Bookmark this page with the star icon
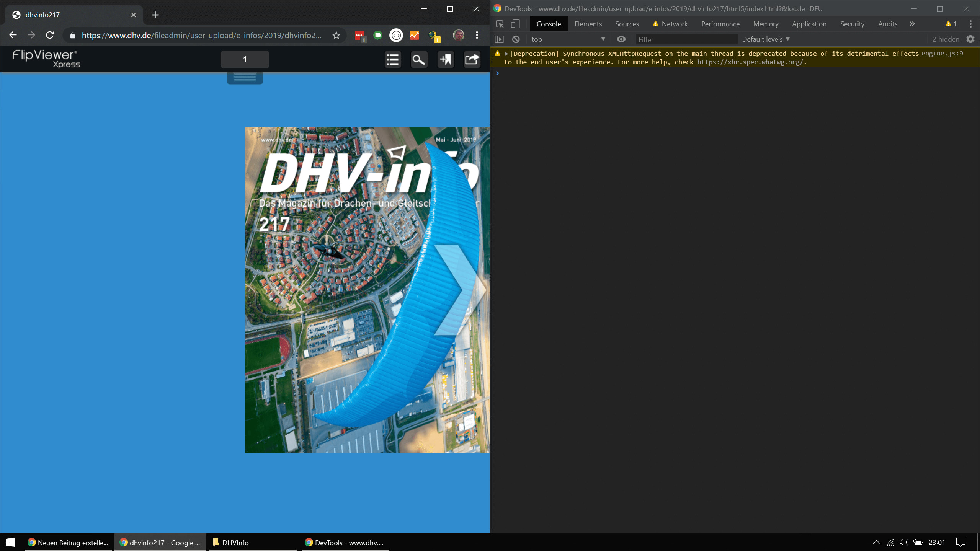The image size is (980, 551). [x=336, y=36]
